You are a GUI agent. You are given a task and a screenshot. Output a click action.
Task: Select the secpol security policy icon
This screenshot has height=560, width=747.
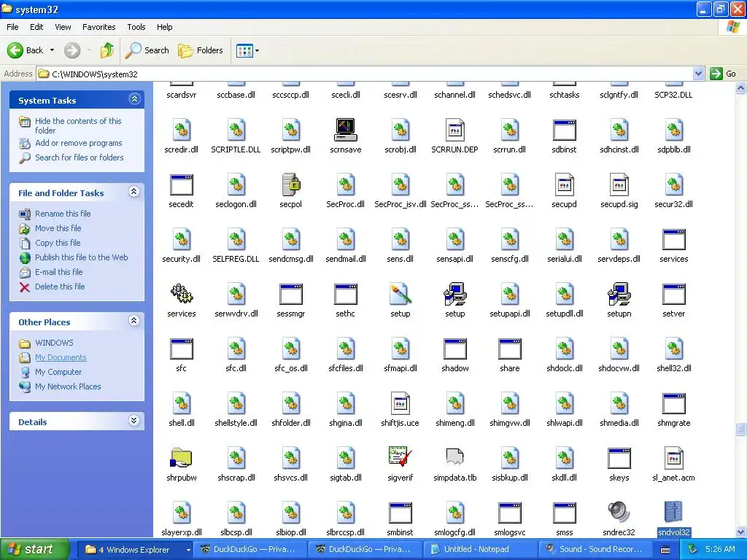coord(290,184)
